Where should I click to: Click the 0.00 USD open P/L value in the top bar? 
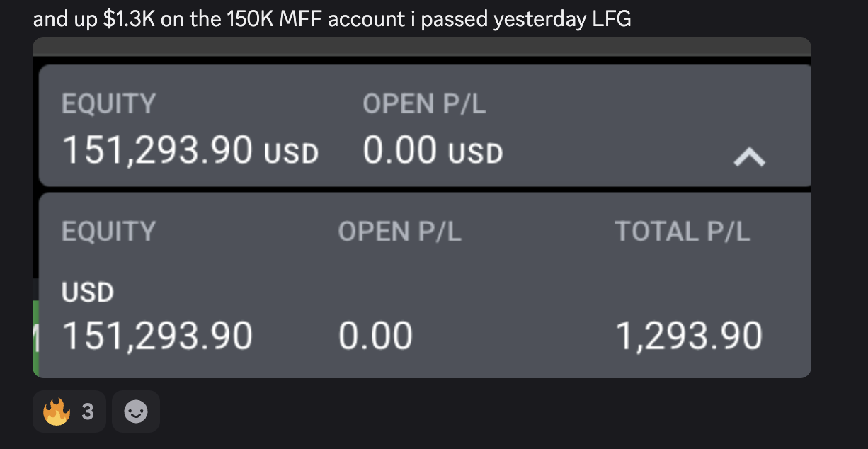(400, 150)
